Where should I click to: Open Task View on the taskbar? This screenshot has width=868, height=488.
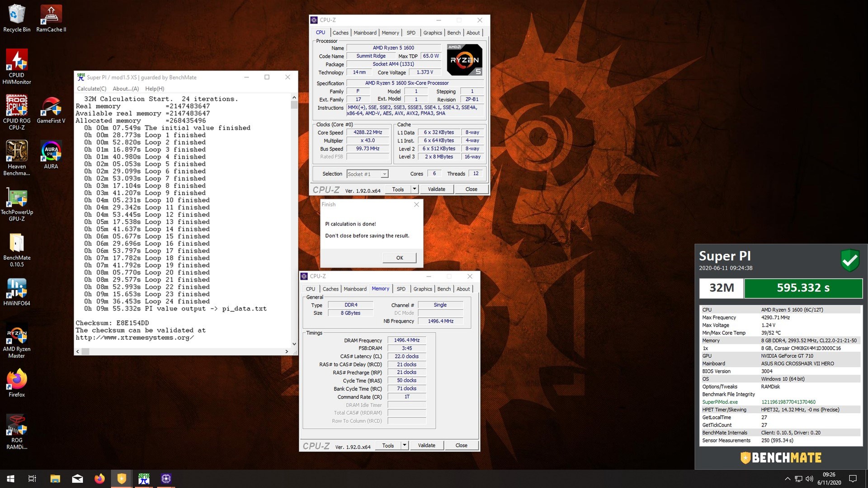coord(33,479)
